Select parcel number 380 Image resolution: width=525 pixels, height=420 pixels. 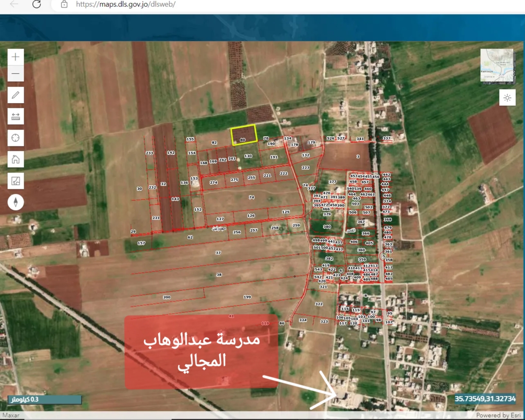(x=327, y=227)
